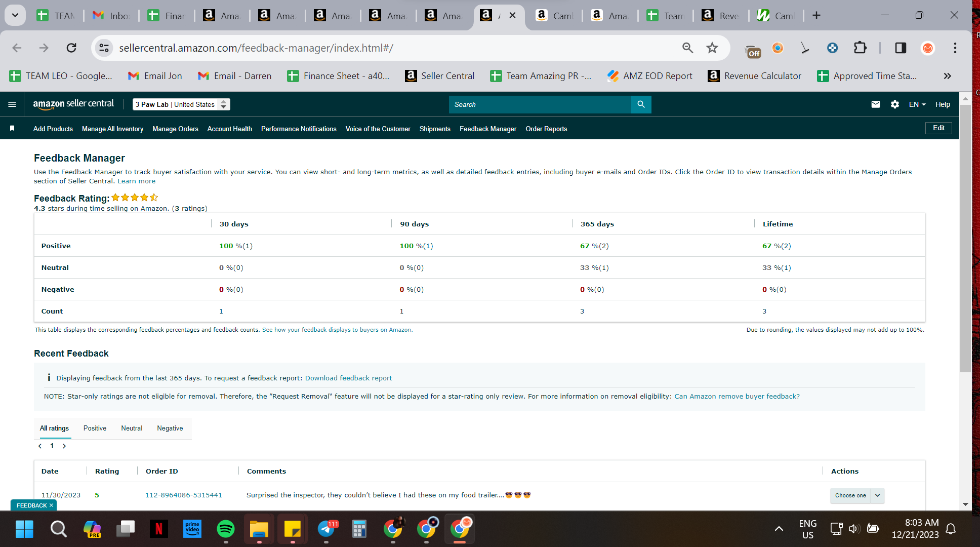Go to next feedback page arrow

point(64,446)
